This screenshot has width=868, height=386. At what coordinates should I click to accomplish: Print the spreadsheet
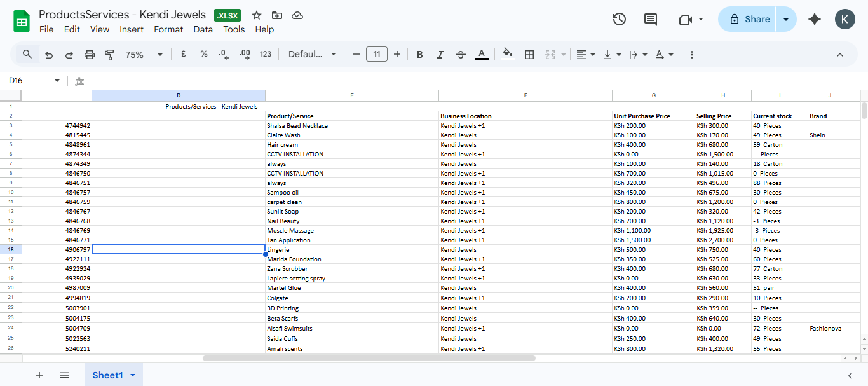pos(90,55)
